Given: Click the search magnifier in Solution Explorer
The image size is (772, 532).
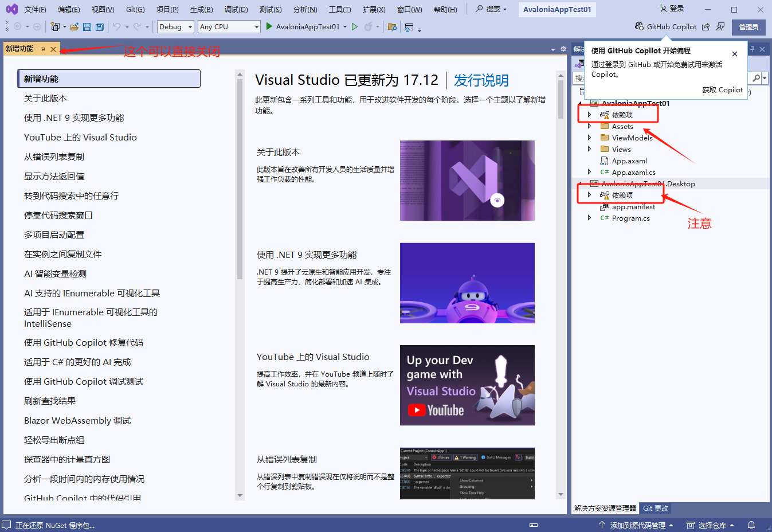Looking at the screenshot, I should (757, 78).
